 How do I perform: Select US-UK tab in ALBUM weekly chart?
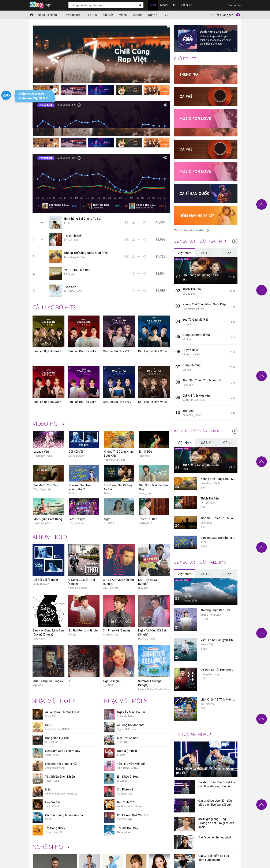tap(206, 574)
